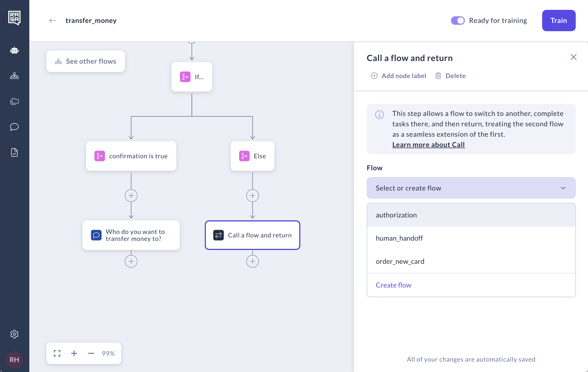The width and height of the screenshot is (588, 372).
Task: Click the Delete node button
Action: click(x=450, y=76)
